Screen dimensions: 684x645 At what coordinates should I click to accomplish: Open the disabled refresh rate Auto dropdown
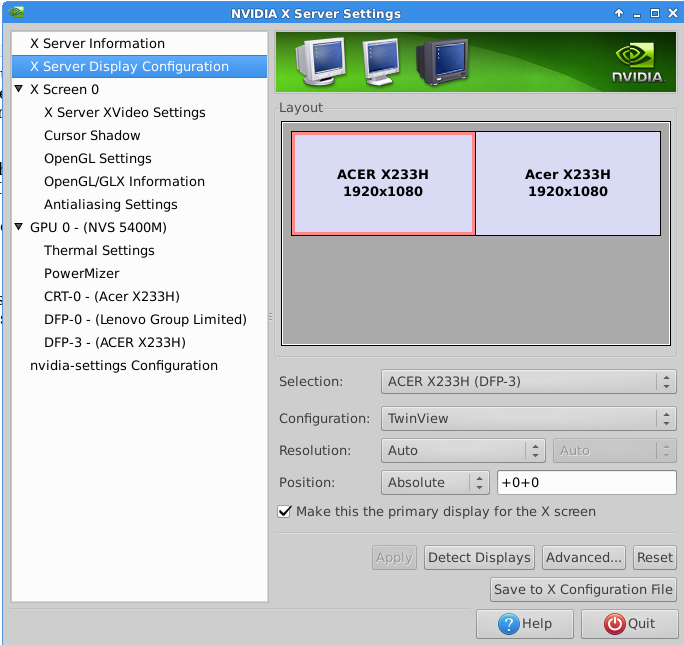pyautogui.click(x=615, y=450)
